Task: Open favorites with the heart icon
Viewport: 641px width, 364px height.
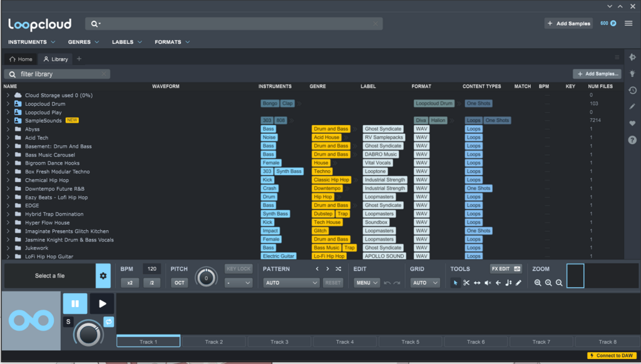Action: [632, 123]
